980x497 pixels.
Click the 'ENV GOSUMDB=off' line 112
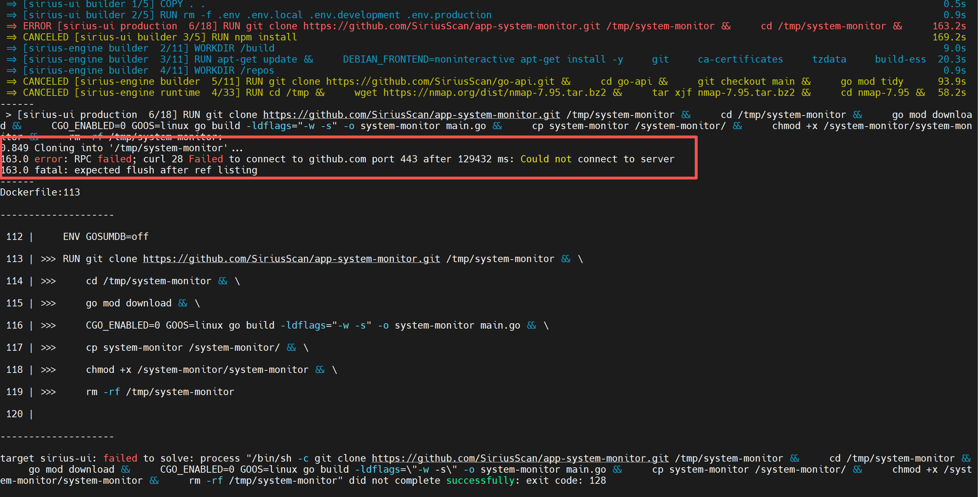[x=105, y=237]
